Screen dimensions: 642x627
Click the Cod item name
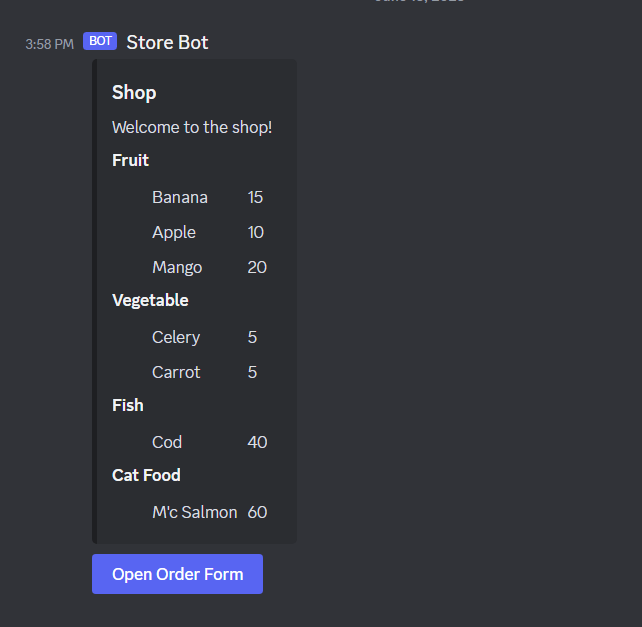point(167,442)
